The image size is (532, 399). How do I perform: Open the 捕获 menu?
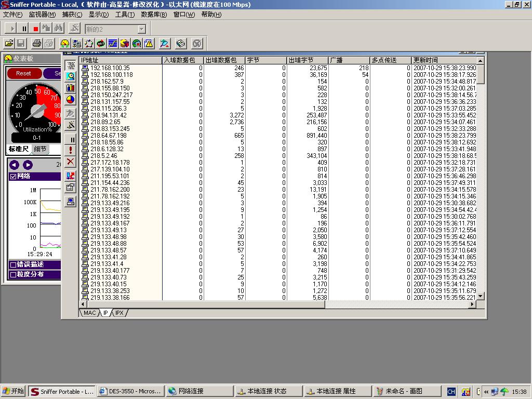pyautogui.click(x=72, y=15)
